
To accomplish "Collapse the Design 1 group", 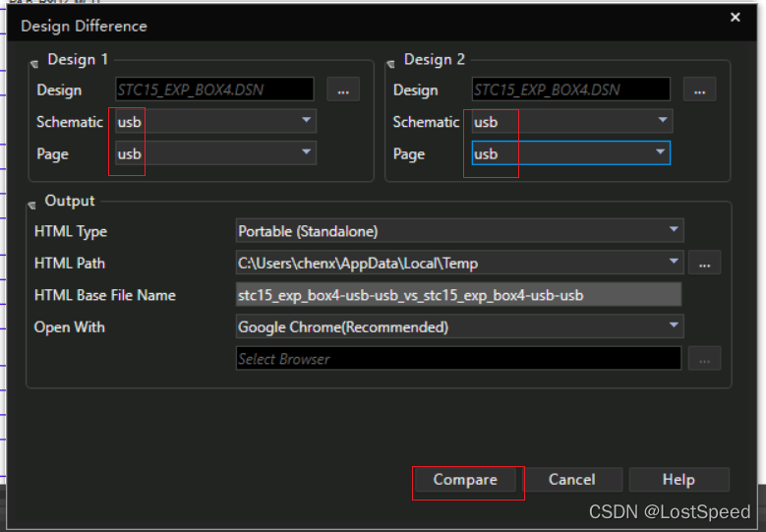I will pyautogui.click(x=34, y=62).
